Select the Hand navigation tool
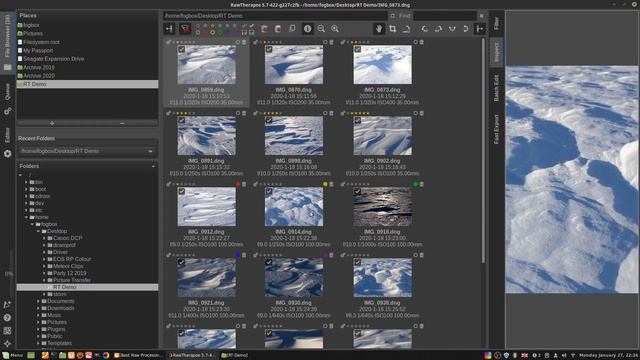The image size is (640, 360). pos(379,29)
